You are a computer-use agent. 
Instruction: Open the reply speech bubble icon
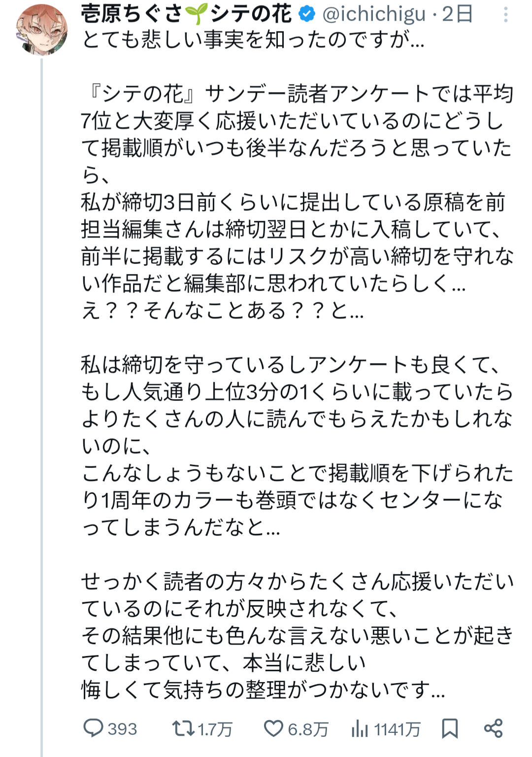[93, 728]
